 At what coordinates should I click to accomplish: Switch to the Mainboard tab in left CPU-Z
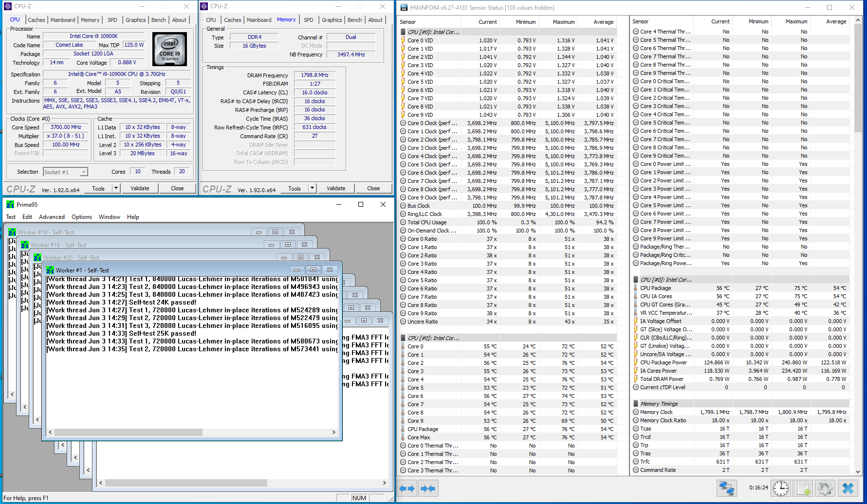[63, 20]
